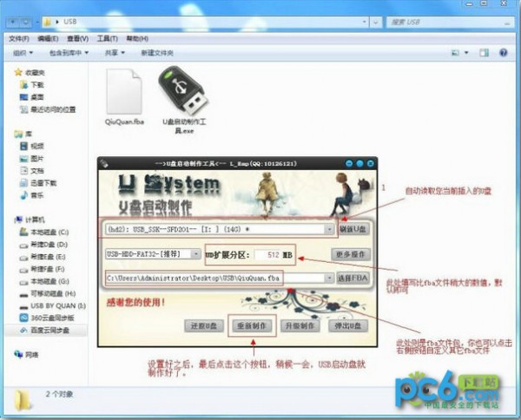The image size is (521, 420).
Task: Click 升级制作 button
Action: click(300, 325)
